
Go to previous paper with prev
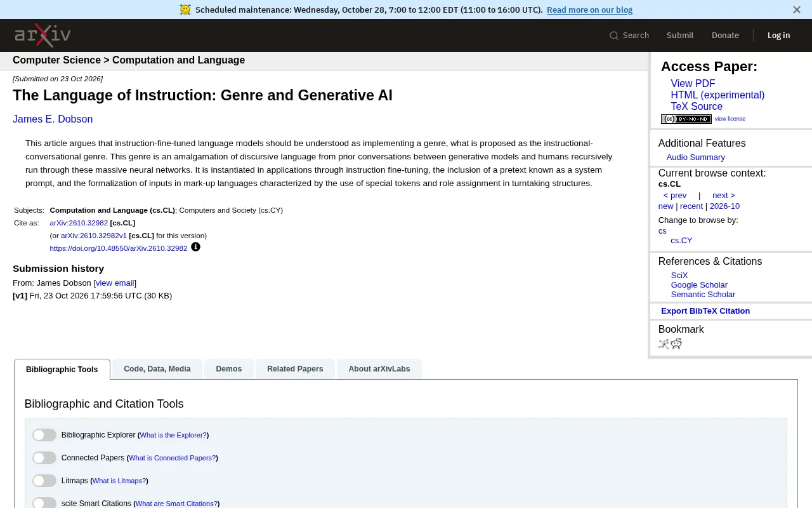point(675,196)
